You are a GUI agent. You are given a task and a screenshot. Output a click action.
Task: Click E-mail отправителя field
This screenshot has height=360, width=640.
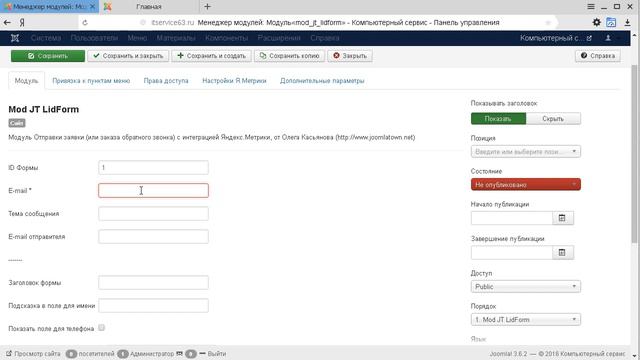point(153,237)
